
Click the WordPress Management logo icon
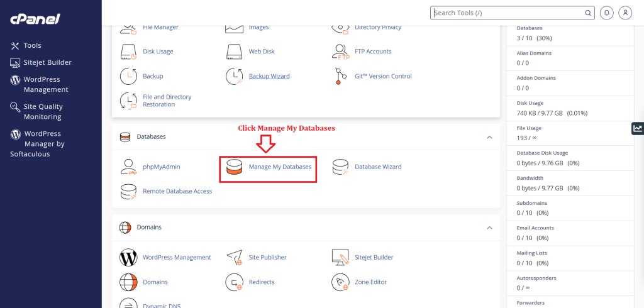(x=128, y=258)
